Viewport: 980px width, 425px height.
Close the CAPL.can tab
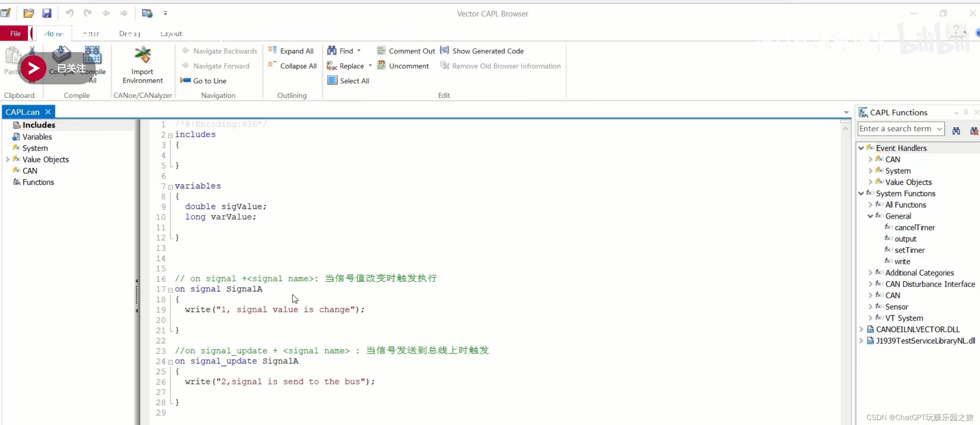tap(48, 112)
